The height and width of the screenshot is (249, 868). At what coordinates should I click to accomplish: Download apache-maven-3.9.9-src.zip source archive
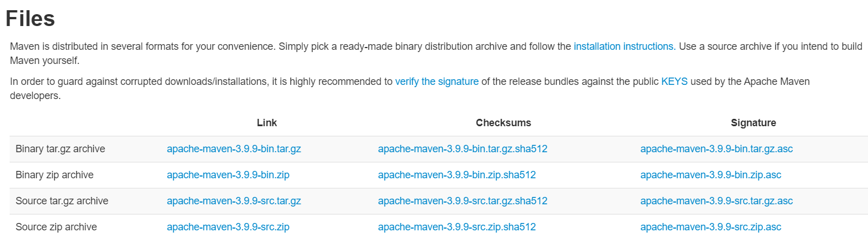coord(228,227)
